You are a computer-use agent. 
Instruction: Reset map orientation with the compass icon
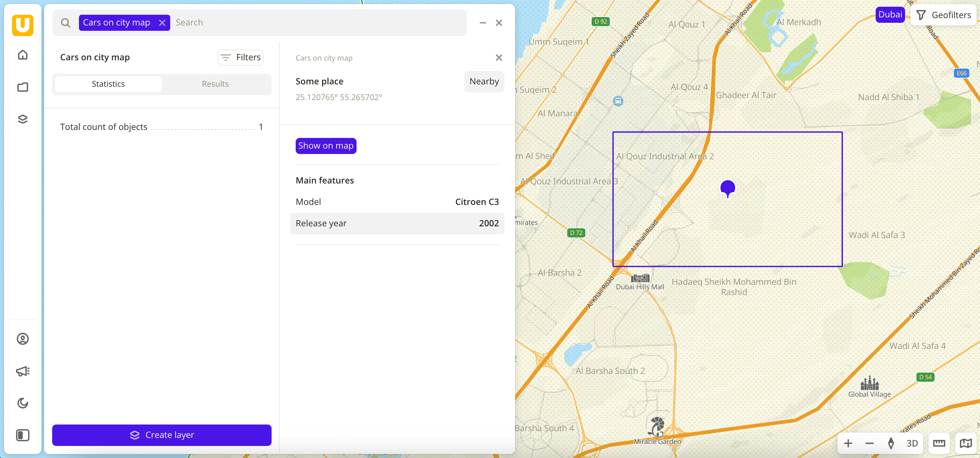[x=892, y=443]
